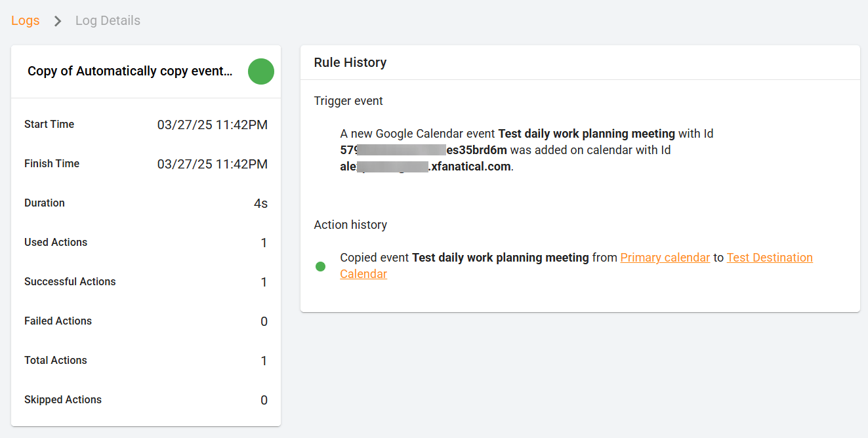Click the large green status circle
Image resolution: width=868 pixels, height=438 pixels.
tap(260, 71)
